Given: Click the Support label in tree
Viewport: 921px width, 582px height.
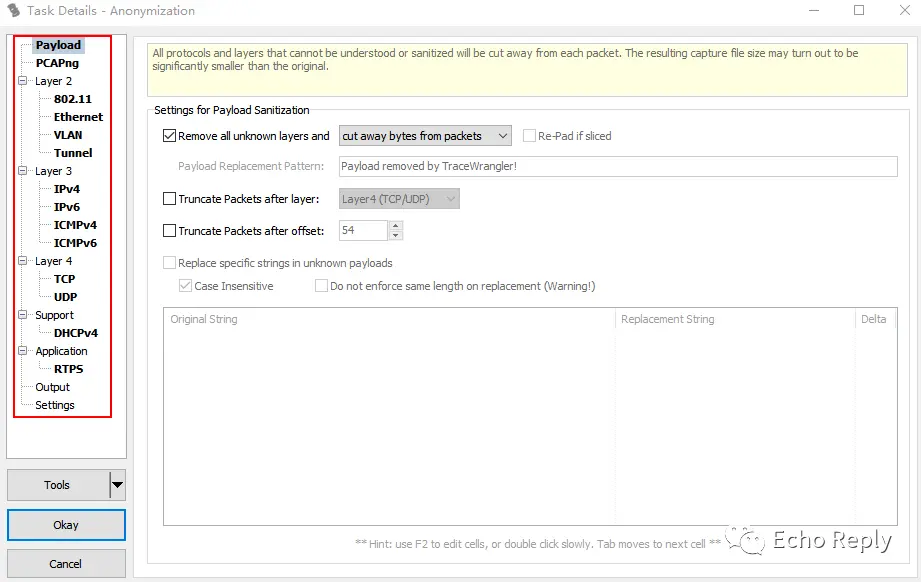Looking at the screenshot, I should 55,315.
